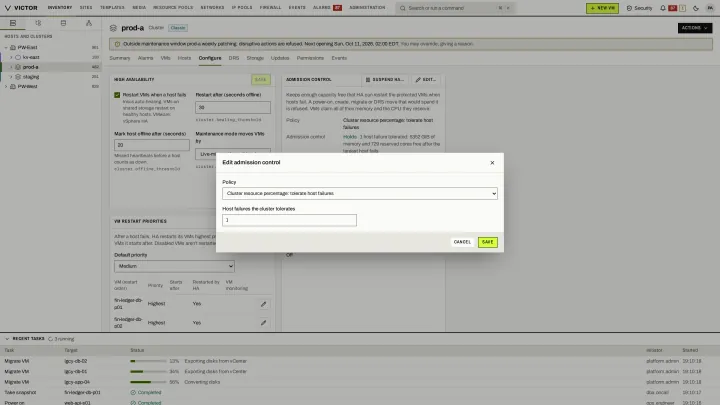Open the Resource Pools menu
This screenshot has width=720, height=405.
click(x=173, y=8)
